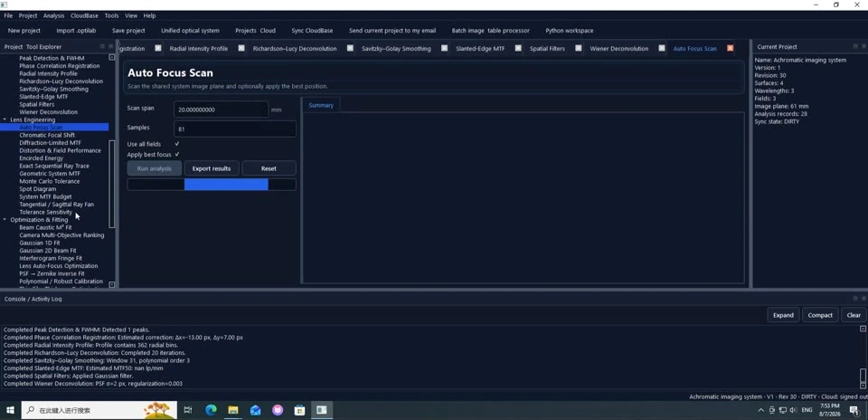The image size is (868, 420).
Task: Open the Analysis menu
Action: [53, 15]
